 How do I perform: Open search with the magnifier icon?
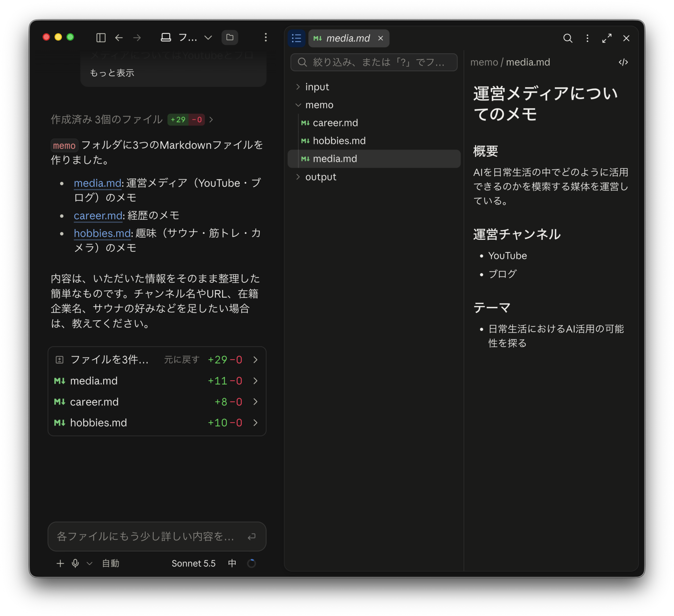tap(568, 38)
